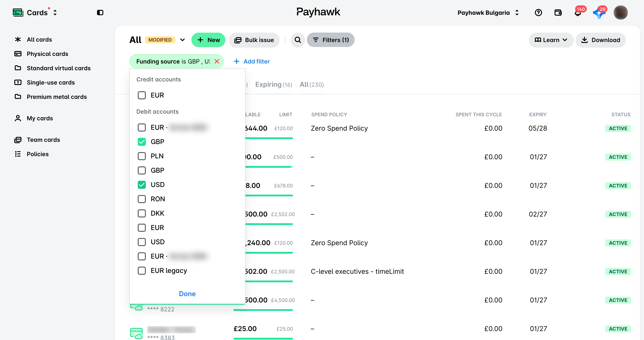644x340 pixels.
Task: Check the unchecked GBP debit account
Action: pyautogui.click(x=142, y=170)
